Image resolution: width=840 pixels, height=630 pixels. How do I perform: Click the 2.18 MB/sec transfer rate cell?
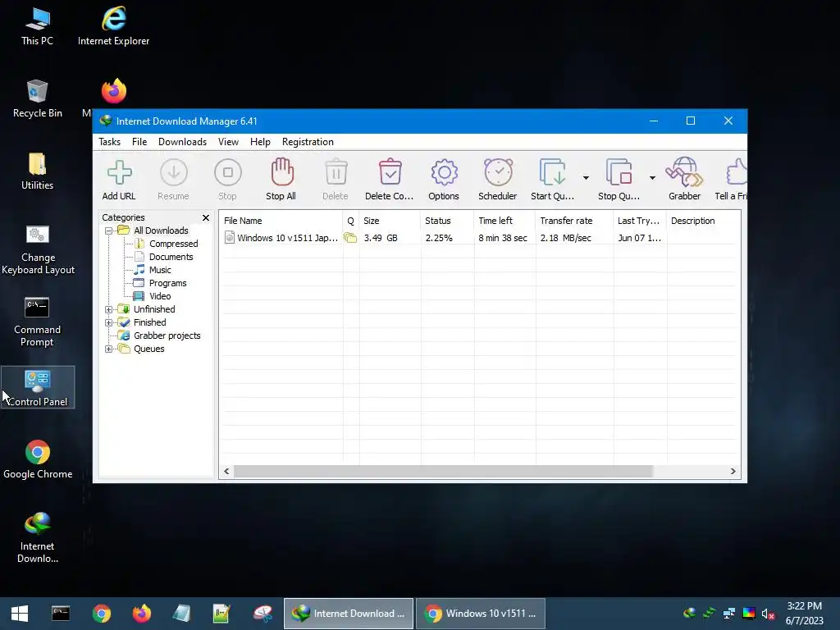(x=566, y=238)
